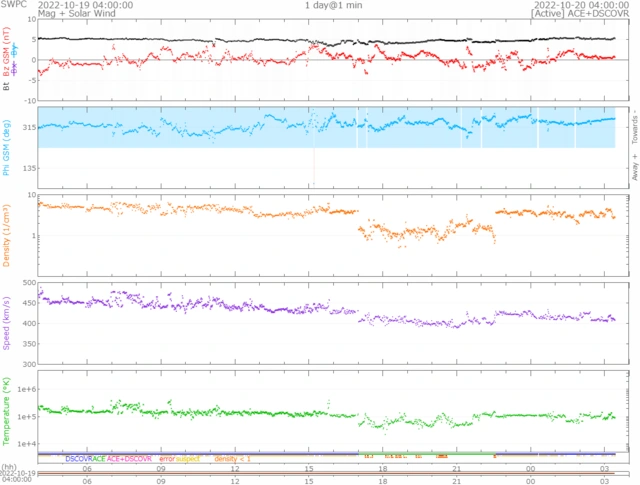Click the error legend entry
Screen dimensions: 640x485
pyautogui.click(x=167, y=458)
